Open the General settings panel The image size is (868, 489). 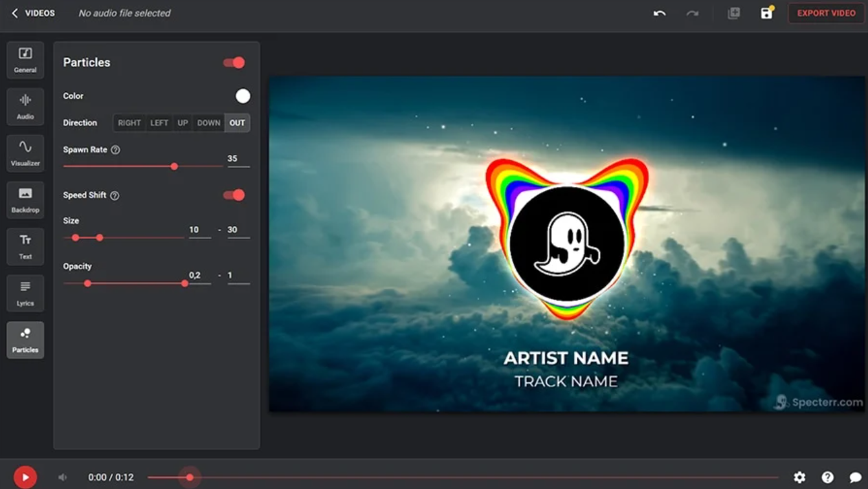coord(25,60)
